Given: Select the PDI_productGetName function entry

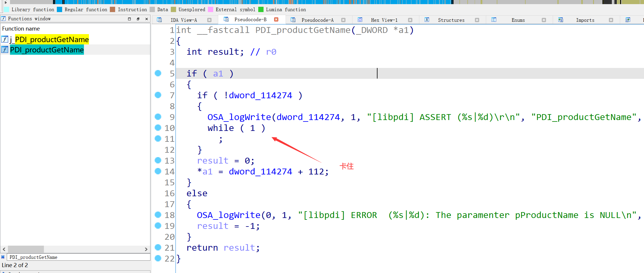Looking at the screenshot, I should click(47, 50).
